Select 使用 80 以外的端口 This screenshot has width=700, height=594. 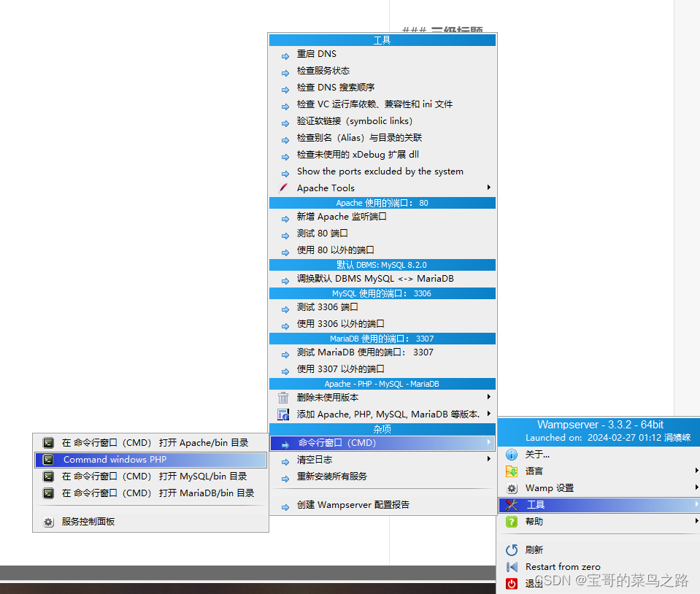[x=382, y=250]
